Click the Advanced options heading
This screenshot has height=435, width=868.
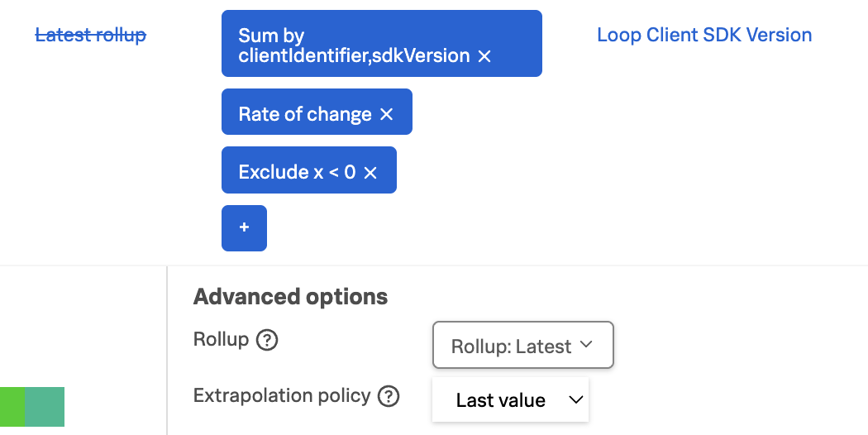pos(290,297)
